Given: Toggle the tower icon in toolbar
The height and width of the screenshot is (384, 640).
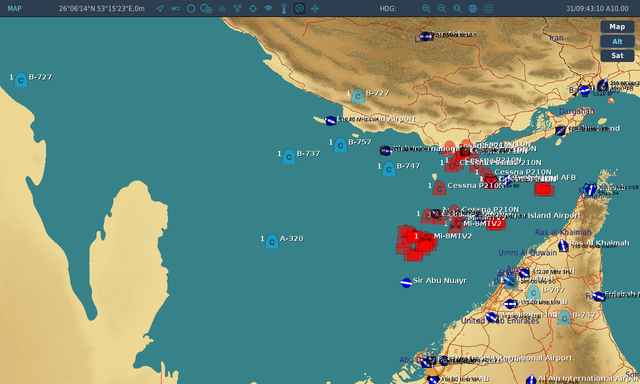Looking at the screenshot, I should pyautogui.click(x=284, y=9).
